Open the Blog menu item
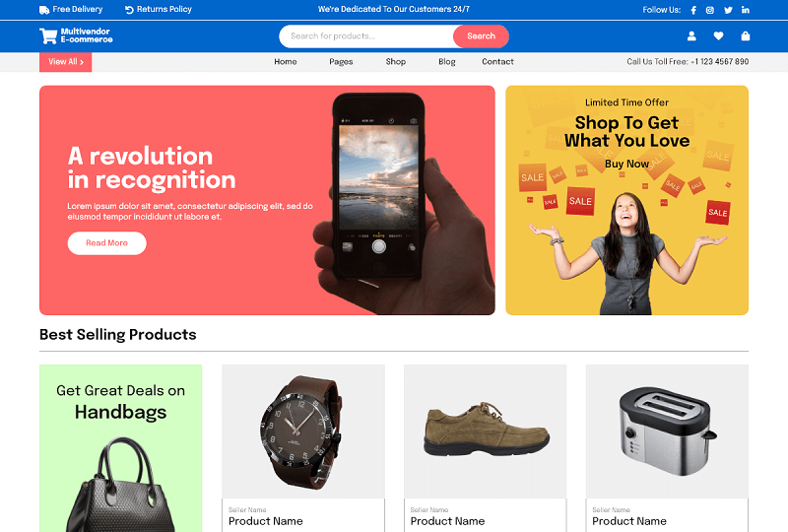The image size is (788, 532). click(447, 62)
